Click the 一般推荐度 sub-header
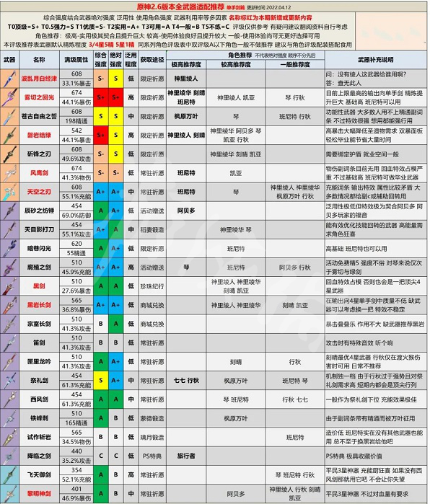This screenshot has width=430, height=504. [x=295, y=65]
